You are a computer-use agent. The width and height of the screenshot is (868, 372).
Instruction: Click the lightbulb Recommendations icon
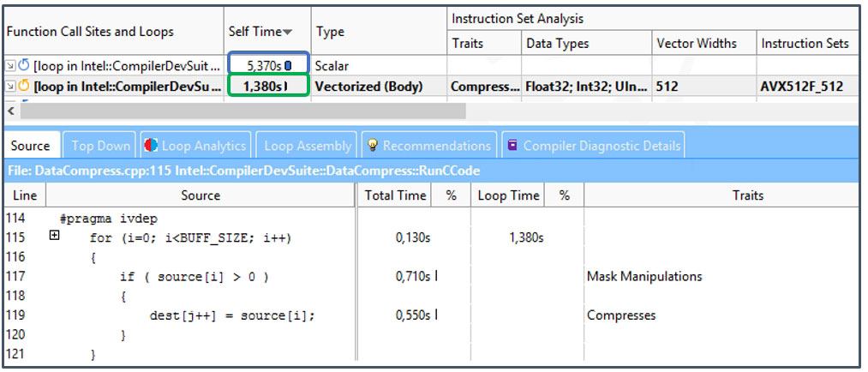pyautogui.click(x=373, y=146)
